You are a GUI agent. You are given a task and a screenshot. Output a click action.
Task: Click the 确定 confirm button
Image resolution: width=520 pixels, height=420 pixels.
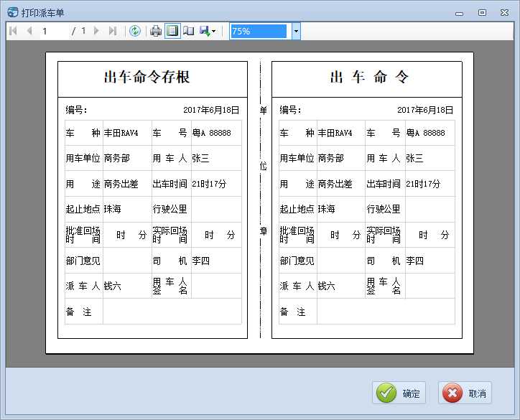point(399,393)
